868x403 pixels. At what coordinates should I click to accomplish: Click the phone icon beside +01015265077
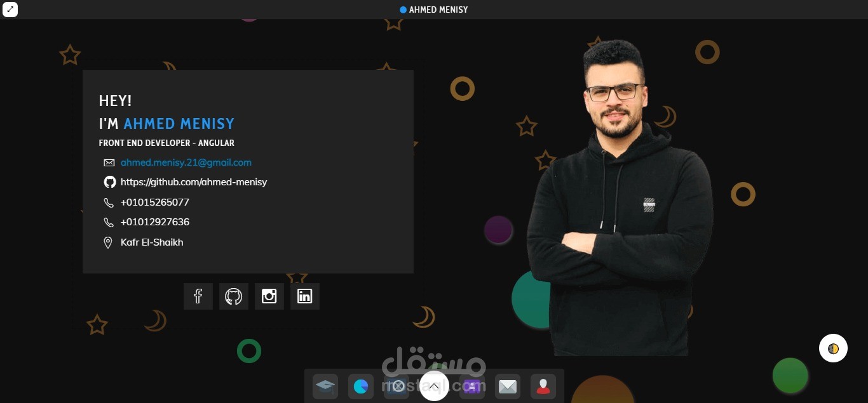tap(109, 202)
